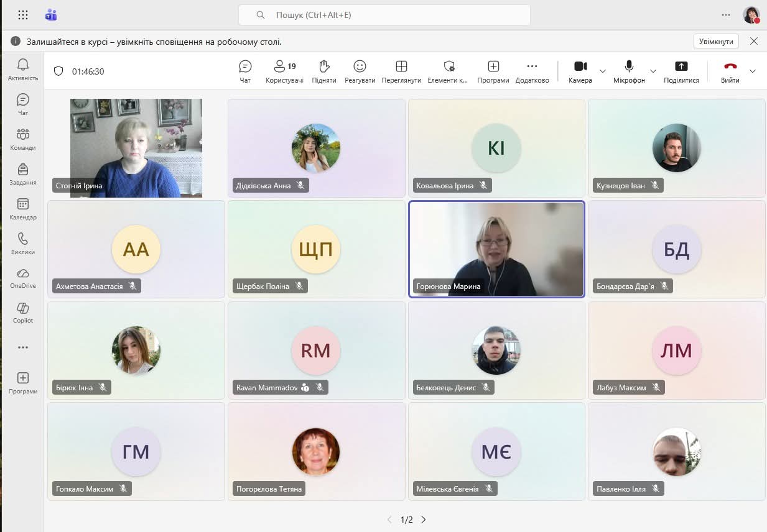This screenshot has width=767, height=532.
Task: Expand the leave options arrow beside Вийти
Action: 753,71
